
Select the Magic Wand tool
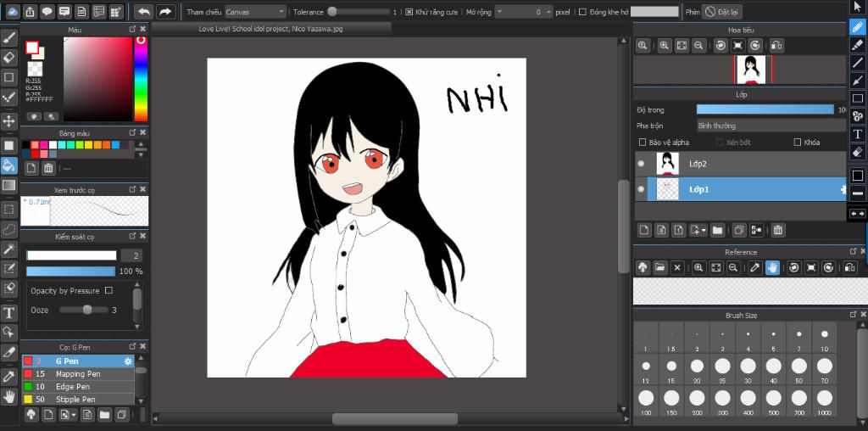(x=8, y=249)
